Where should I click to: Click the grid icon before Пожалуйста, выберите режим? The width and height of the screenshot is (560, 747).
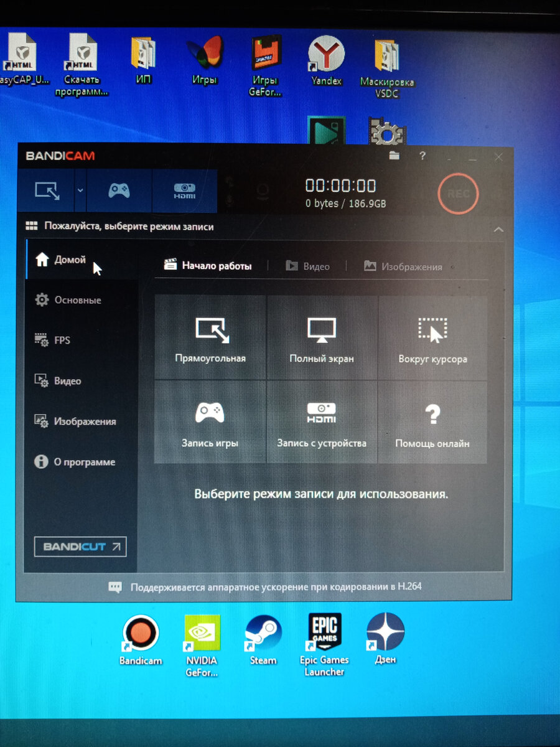(31, 227)
